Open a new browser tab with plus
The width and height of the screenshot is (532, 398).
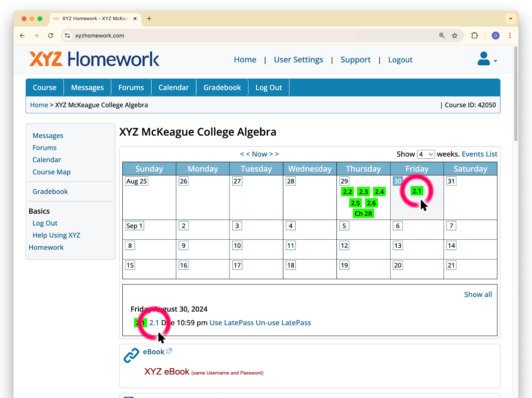click(149, 19)
